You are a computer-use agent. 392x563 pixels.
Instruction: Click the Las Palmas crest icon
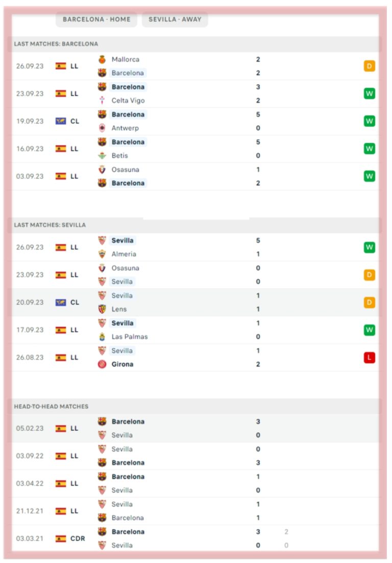click(x=102, y=337)
